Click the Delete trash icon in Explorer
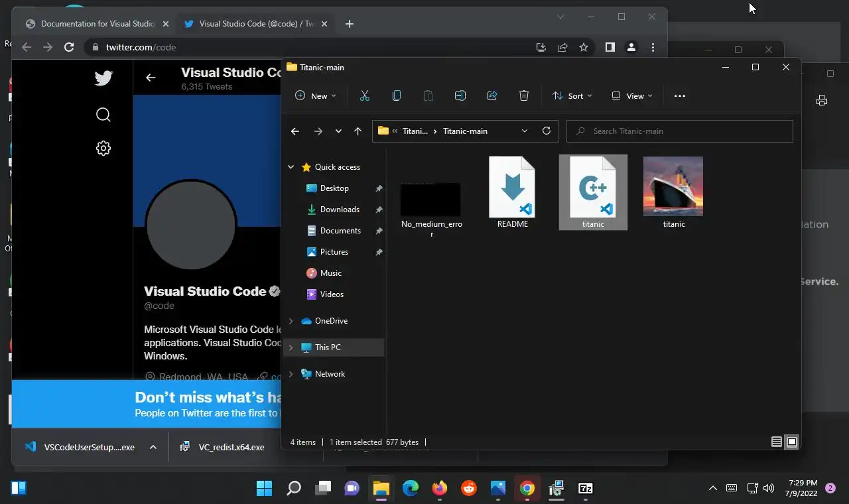 [523, 95]
